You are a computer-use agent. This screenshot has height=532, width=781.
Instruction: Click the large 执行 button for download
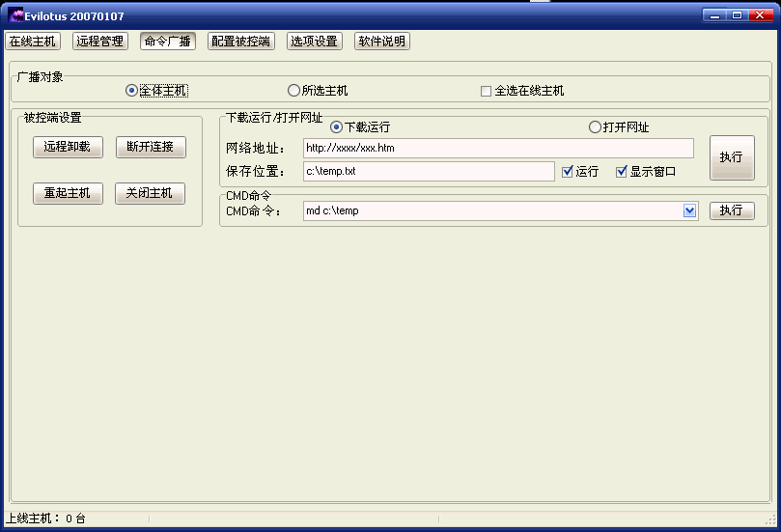731,157
